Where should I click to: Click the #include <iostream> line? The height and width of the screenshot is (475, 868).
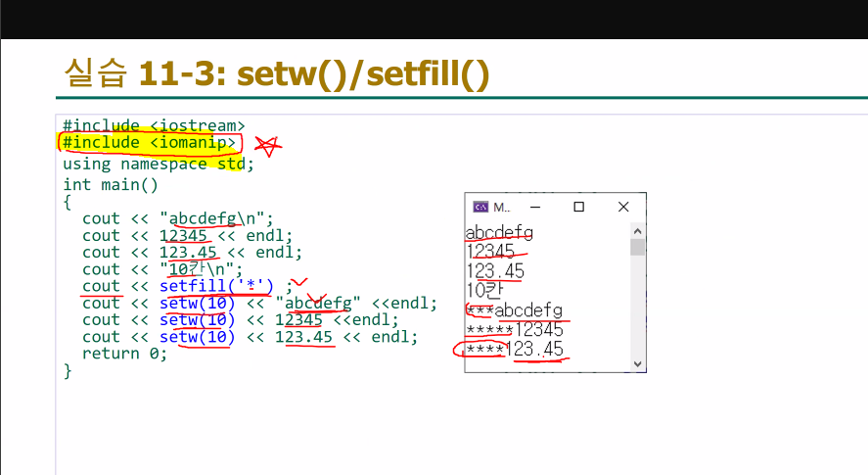click(154, 125)
